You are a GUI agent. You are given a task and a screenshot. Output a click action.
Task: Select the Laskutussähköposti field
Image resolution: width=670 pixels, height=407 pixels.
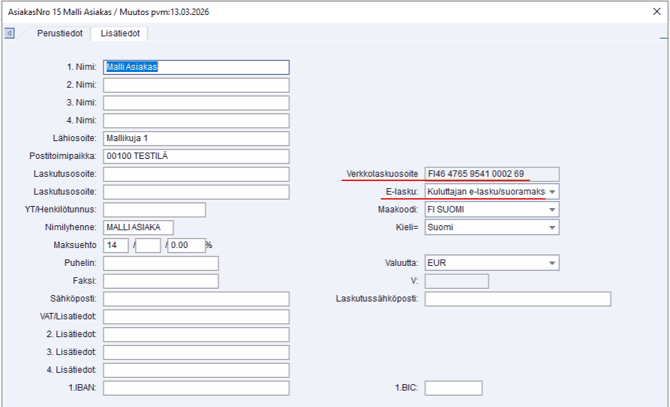point(517,299)
